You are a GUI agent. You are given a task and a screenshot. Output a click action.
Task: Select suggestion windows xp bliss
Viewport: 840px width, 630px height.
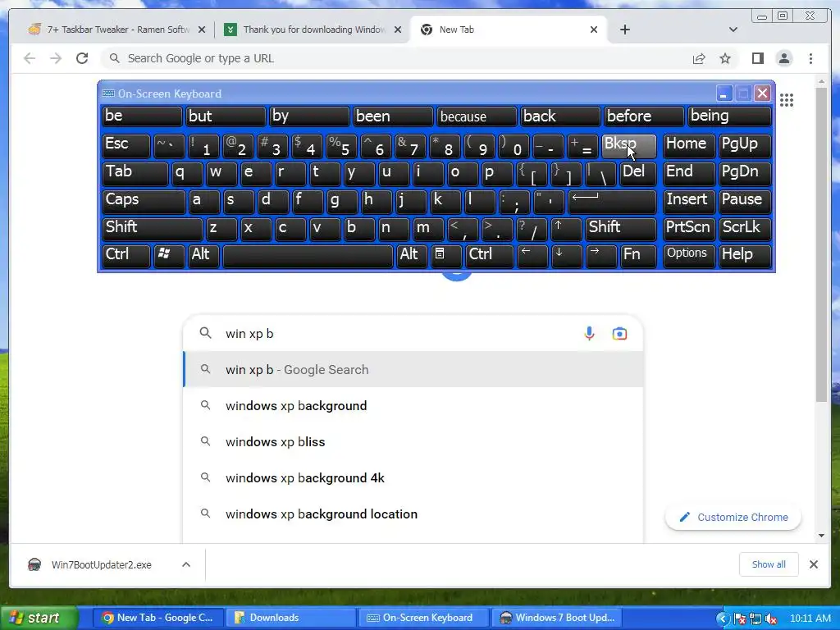(x=413, y=441)
